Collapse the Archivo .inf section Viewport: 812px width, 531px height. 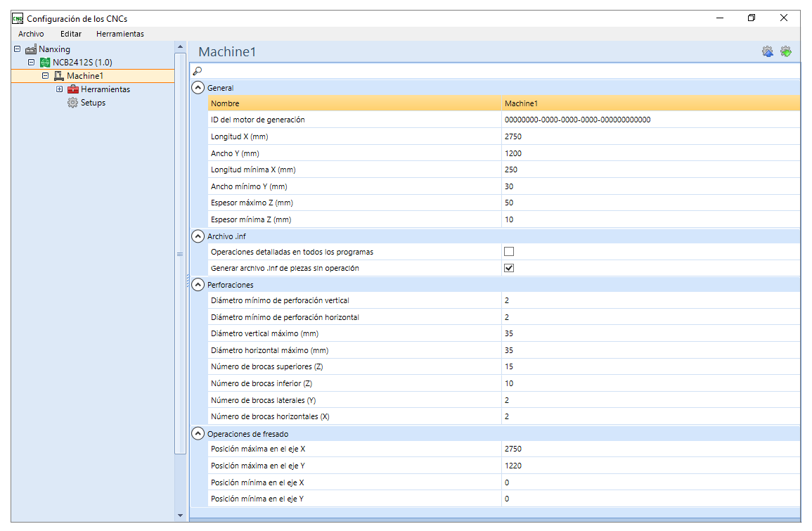pos(198,236)
